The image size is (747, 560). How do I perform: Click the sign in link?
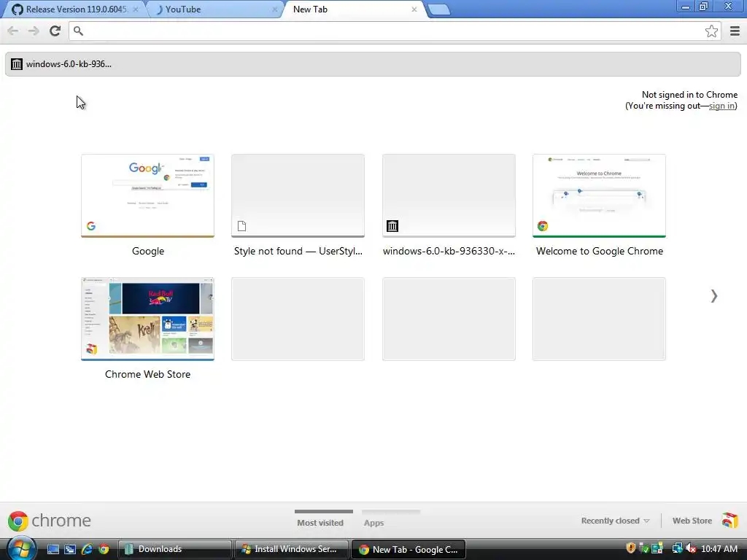click(x=721, y=106)
